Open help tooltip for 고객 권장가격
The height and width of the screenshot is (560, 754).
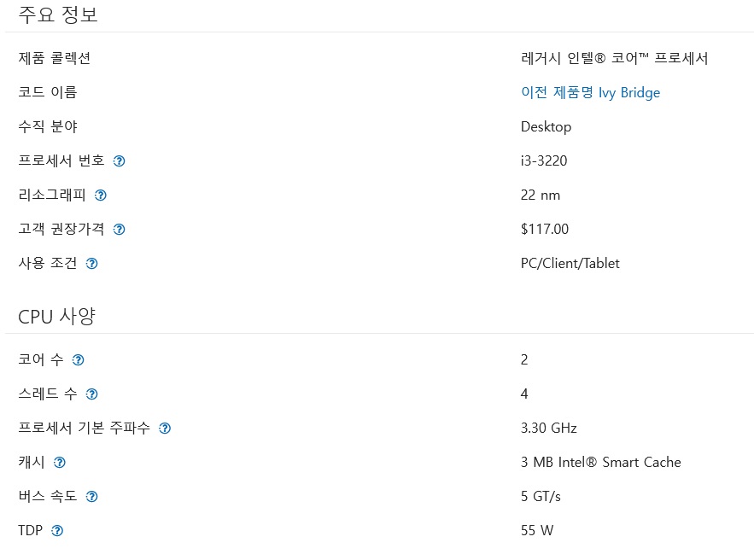(120, 229)
